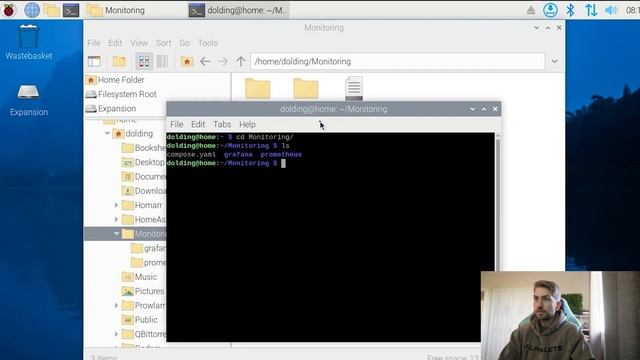
Task: Open the network up-down arrows tray icon
Action: (591, 10)
